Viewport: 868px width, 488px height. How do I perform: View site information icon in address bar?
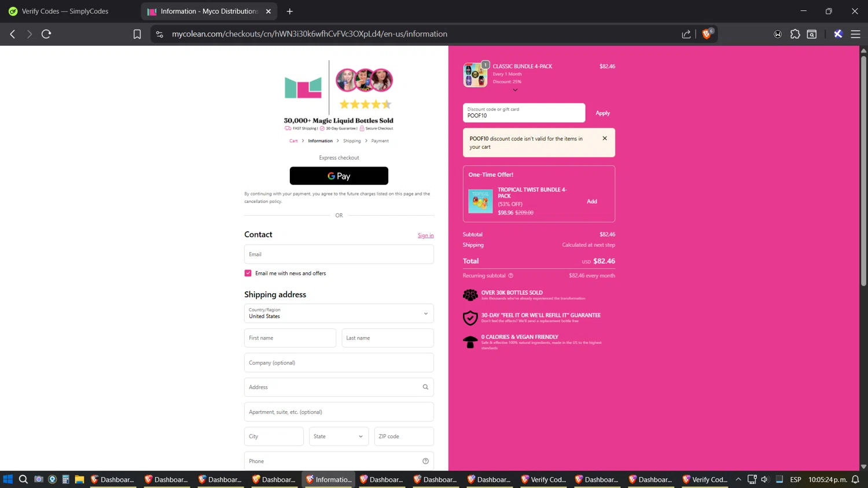pos(160,34)
